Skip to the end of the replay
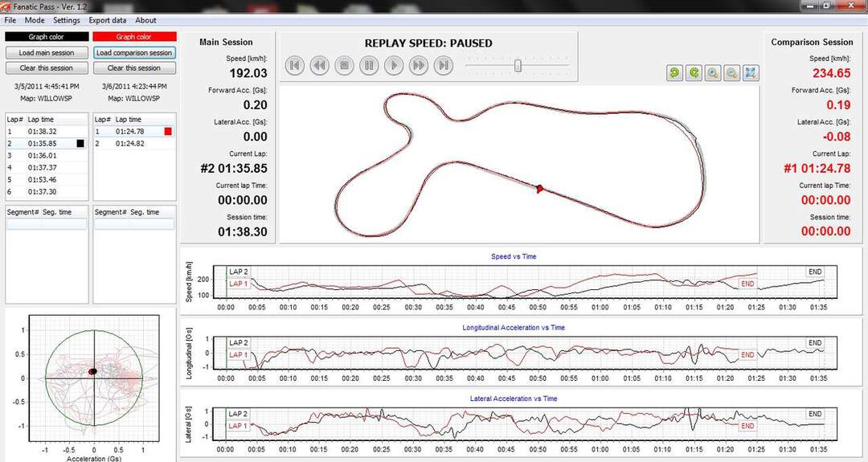The height and width of the screenshot is (462, 868). coord(443,66)
